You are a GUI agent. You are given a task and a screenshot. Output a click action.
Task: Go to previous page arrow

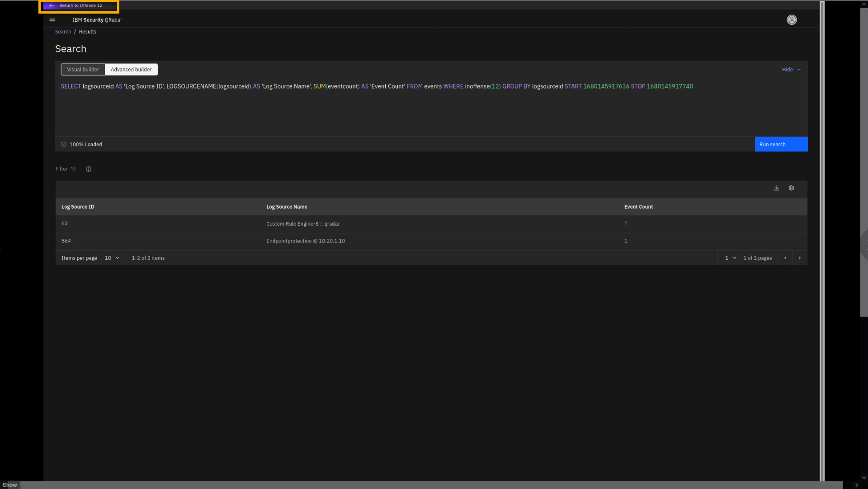(785, 258)
